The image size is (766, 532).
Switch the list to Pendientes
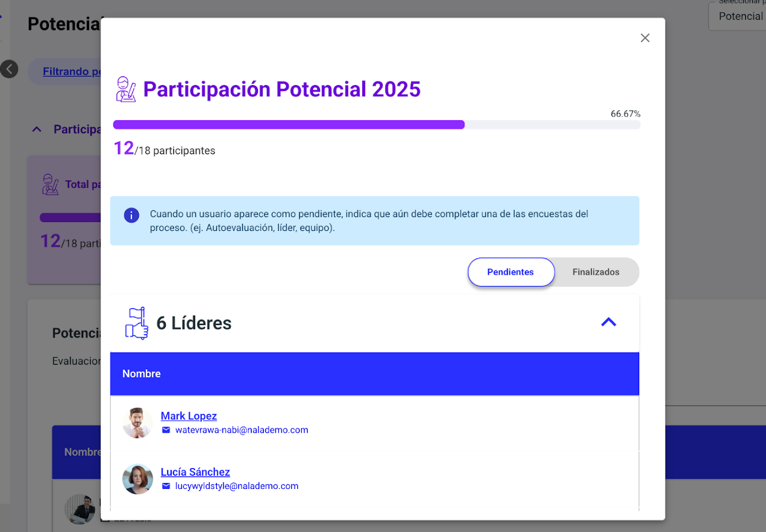click(x=510, y=272)
